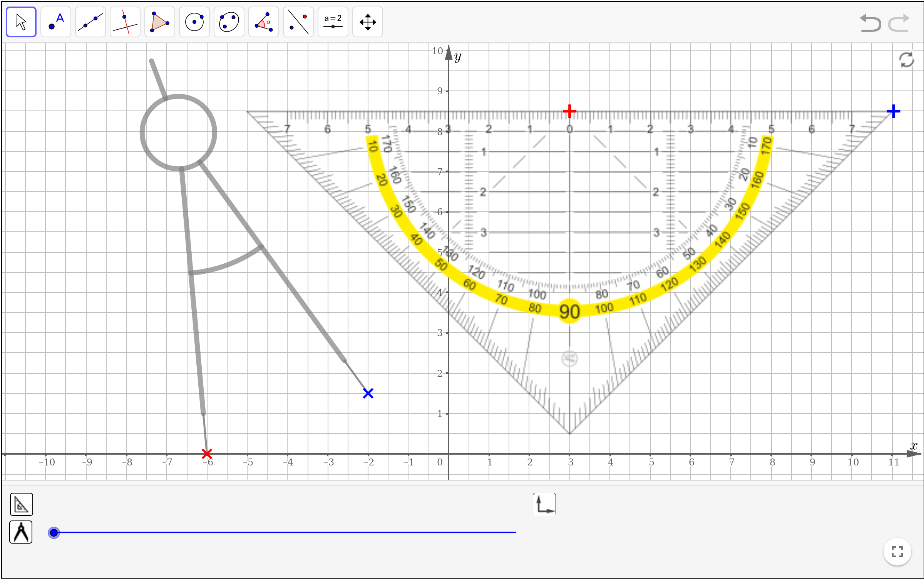The height and width of the screenshot is (579, 924).
Task: Click the blue plus at set square corner
Action: coord(893,111)
